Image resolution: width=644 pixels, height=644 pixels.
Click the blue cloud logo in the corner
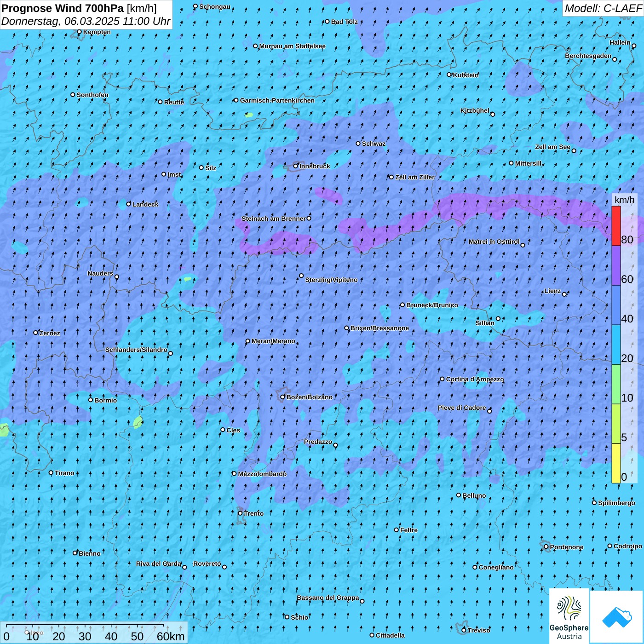(x=616, y=617)
